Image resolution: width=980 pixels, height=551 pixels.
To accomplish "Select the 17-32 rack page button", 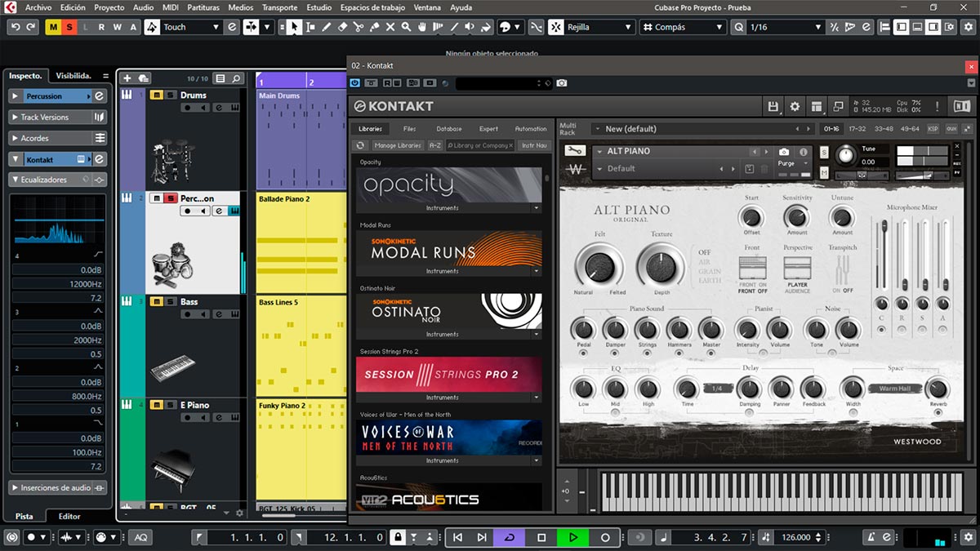I will coord(857,129).
